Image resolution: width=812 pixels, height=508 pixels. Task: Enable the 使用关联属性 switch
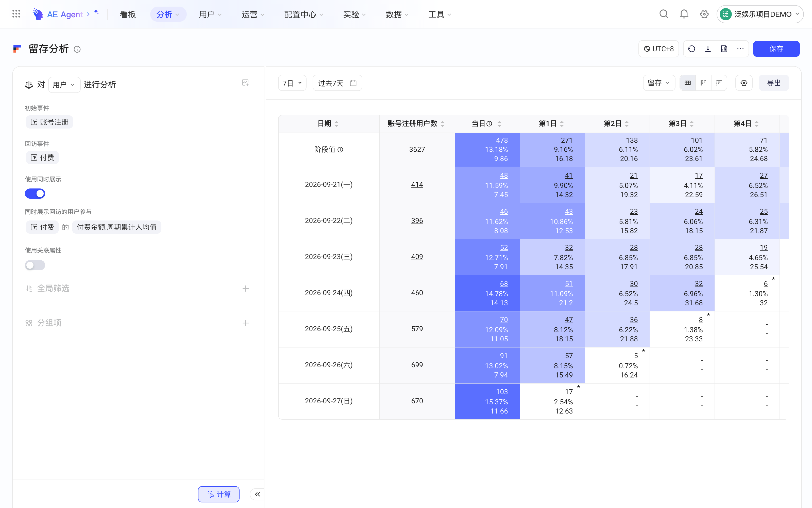(x=35, y=265)
